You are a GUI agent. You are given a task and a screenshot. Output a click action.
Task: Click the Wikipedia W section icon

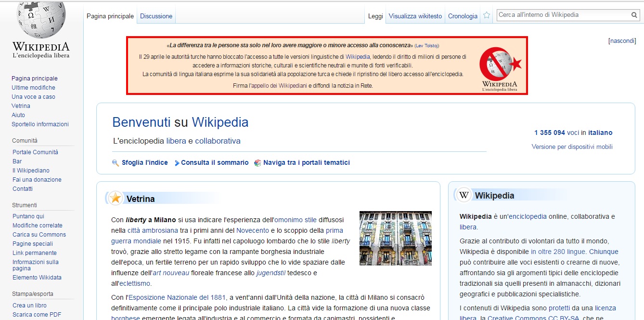[x=464, y=195]
